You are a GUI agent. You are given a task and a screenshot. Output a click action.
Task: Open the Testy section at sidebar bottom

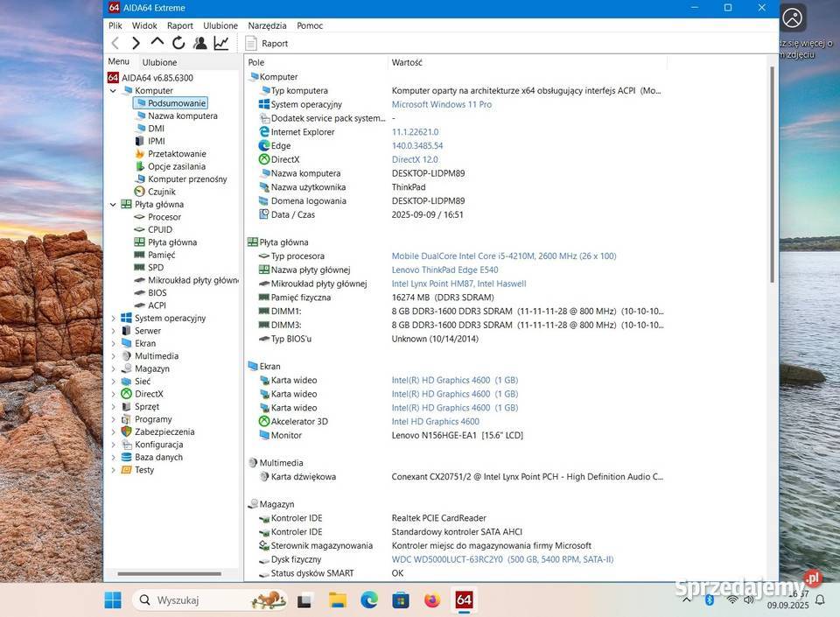143,469
